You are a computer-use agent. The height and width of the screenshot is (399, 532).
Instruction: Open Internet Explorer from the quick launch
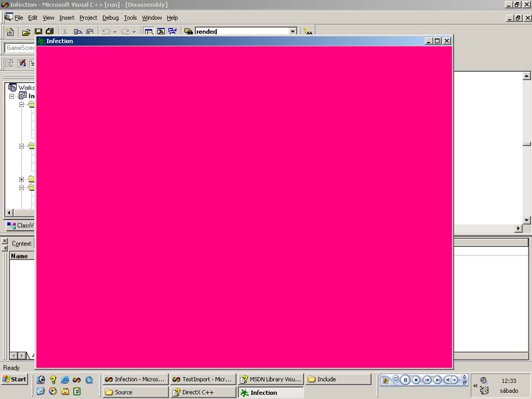point(65,380)
